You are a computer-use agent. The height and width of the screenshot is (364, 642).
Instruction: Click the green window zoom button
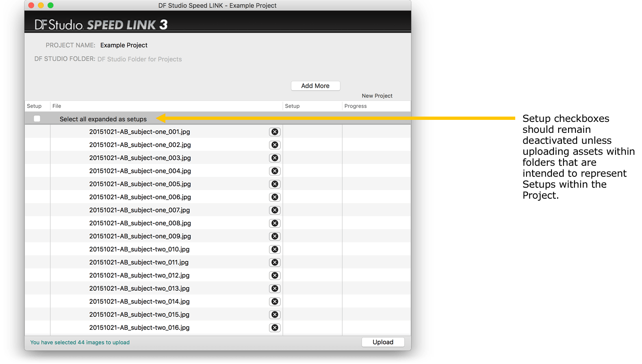(50, 5)
